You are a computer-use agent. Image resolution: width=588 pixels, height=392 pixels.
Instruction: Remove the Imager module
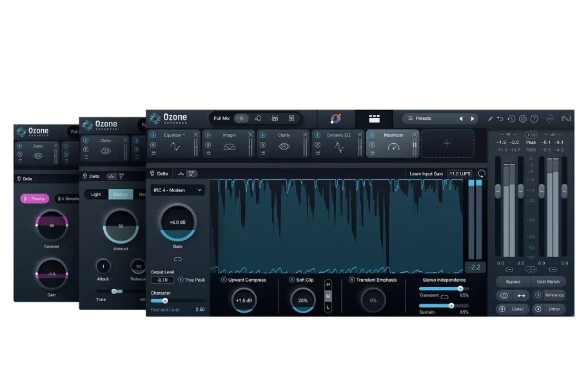tap(251, 134)
